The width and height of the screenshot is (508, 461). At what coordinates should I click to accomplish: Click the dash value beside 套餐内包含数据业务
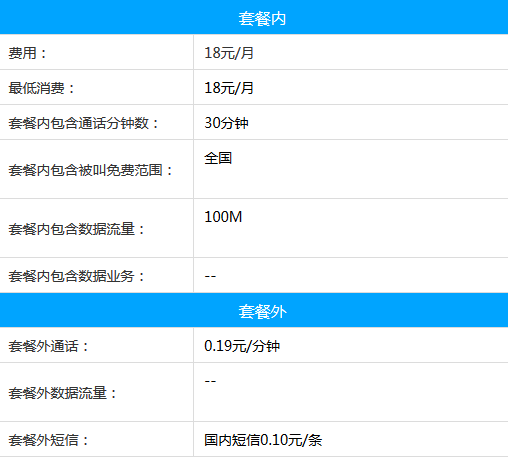[x=210, y=276]
